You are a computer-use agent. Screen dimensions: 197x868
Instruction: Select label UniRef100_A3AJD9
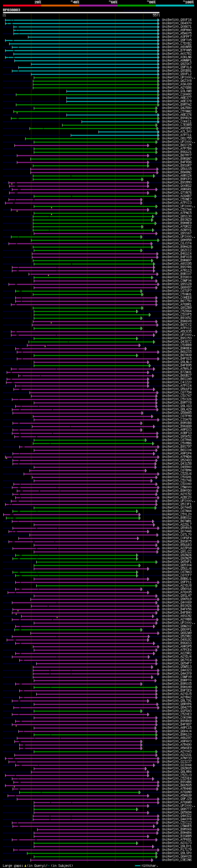pyautogui.click(x=177, y=84)
